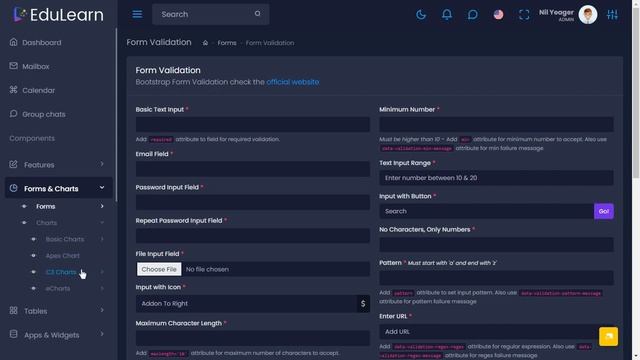Open the settings sliders icon
The width and height of the screenshot is (640, 360).
pos(612,15)
